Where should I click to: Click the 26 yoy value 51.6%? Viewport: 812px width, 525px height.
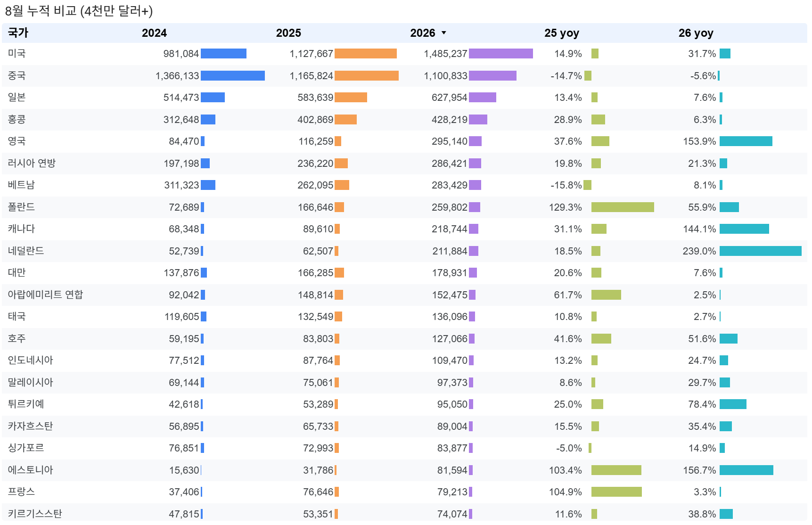click(x=702, y=339)
